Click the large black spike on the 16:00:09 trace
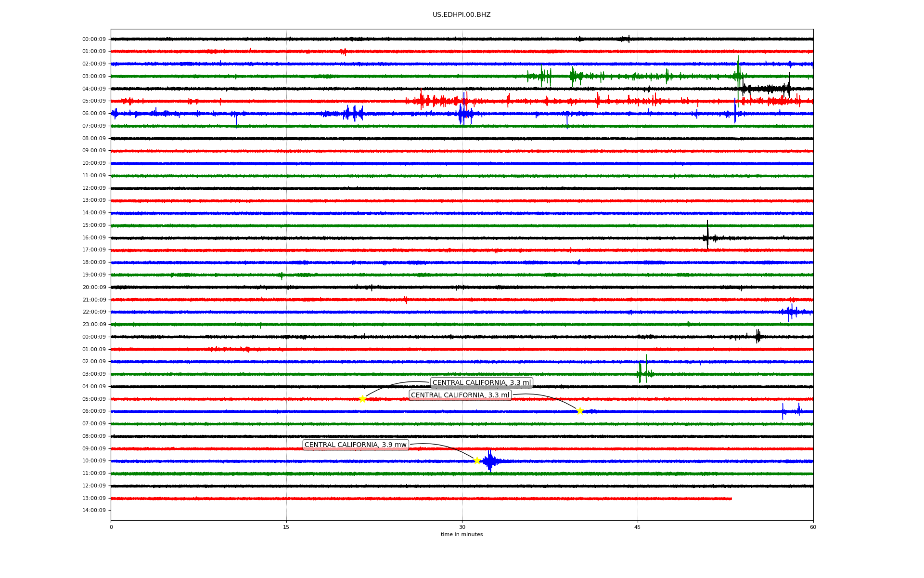 [707, 235]
